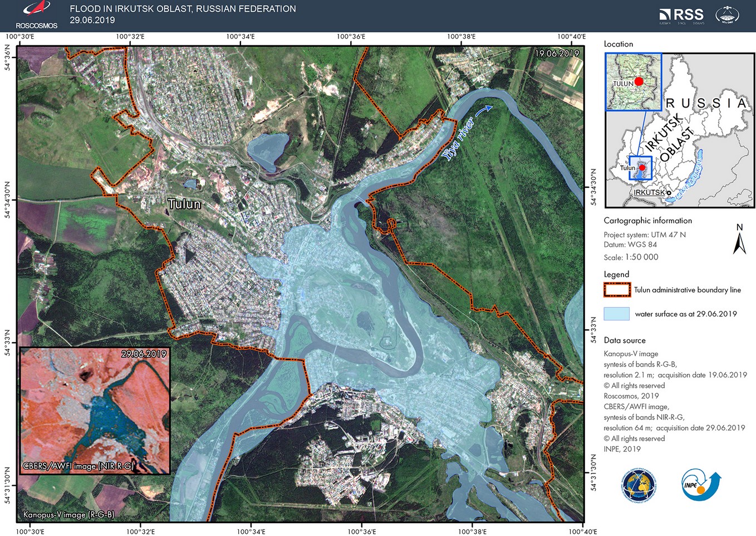Click the red Tulun dot in zoomed inset
Viewport: 756px width, 536px height.
click(639, 81)
